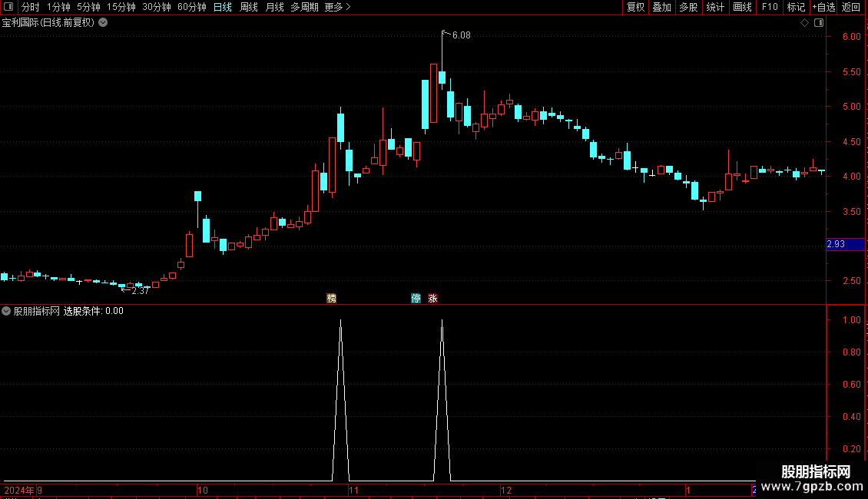The image size is (868, 499).
Task: Click the red 涨 event marker
Action: (x=433, y=298)
